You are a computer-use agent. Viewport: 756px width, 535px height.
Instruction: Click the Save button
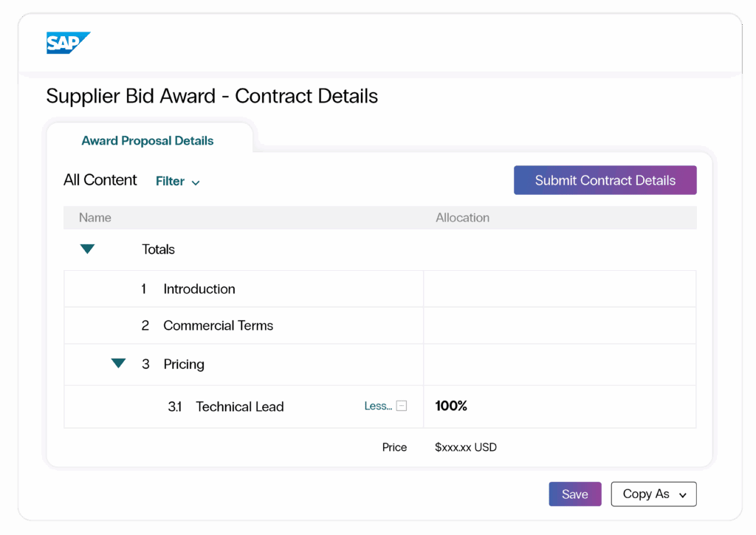coord(574,494)
